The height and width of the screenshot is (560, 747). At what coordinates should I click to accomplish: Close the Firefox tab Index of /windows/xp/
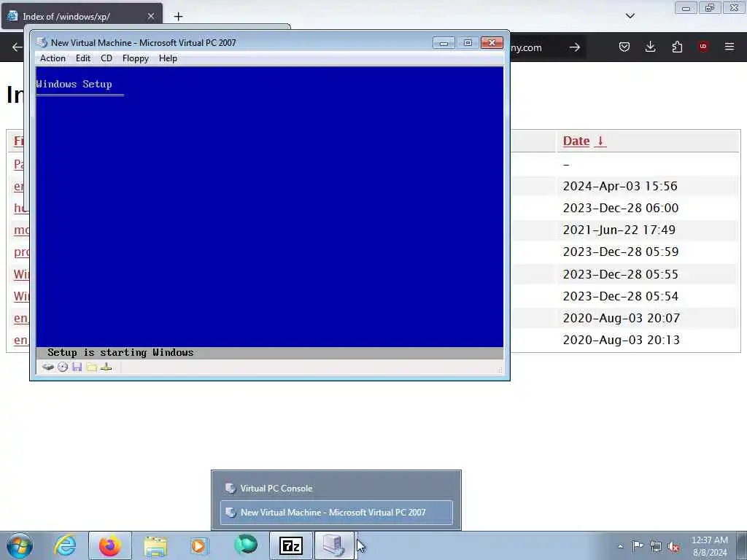click(151, 16)
